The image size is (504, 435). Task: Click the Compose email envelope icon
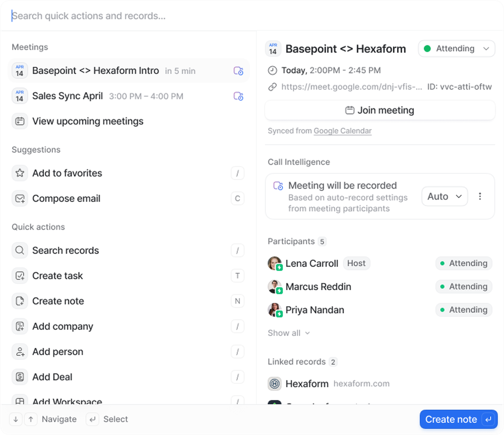coord(20,198)
